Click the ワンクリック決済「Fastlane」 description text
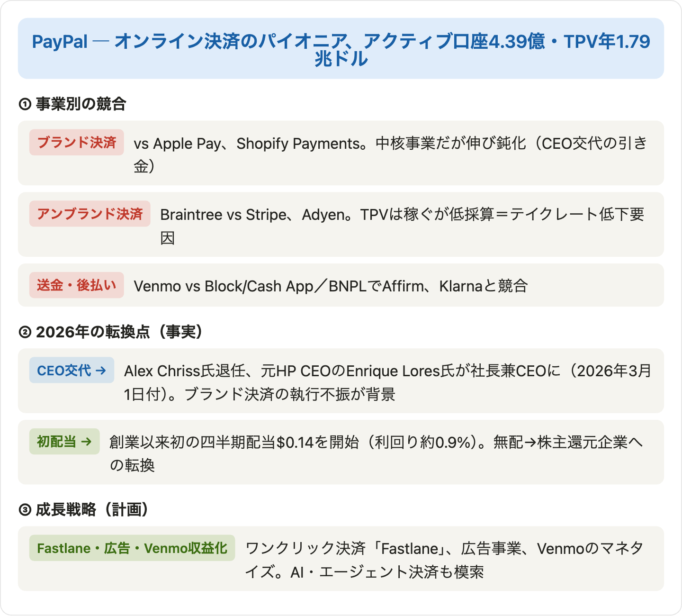682x616 pixels. (x=444, y=560)
